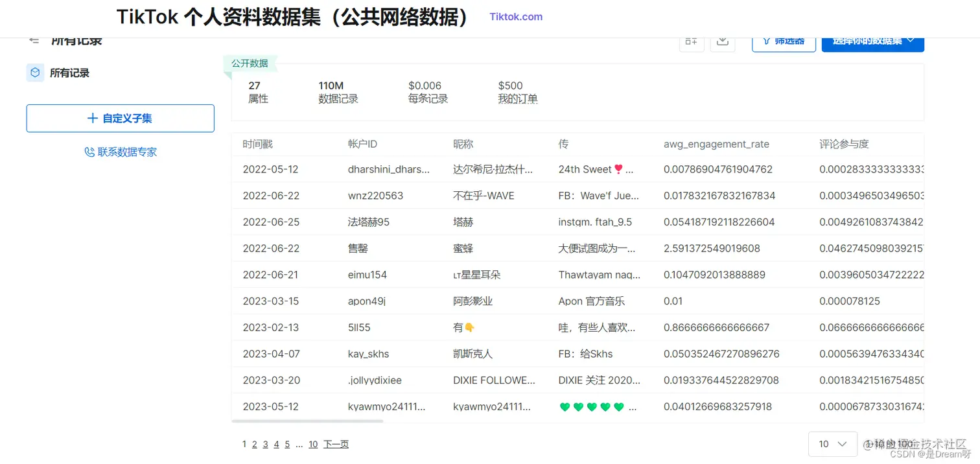Select the apon49j record row
The height and width of the screenshot is (464, 980).
click(454, 301)
